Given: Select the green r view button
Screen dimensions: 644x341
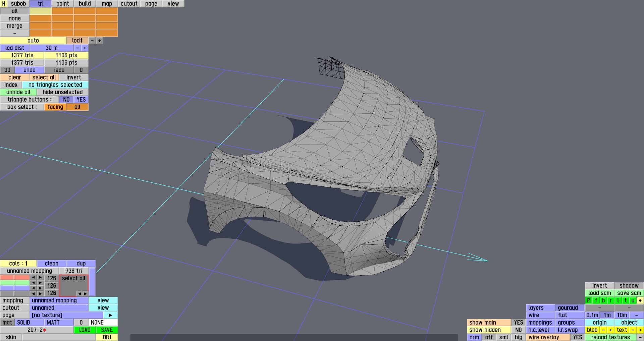Looking at the screenshot, I should pos(611,300).
